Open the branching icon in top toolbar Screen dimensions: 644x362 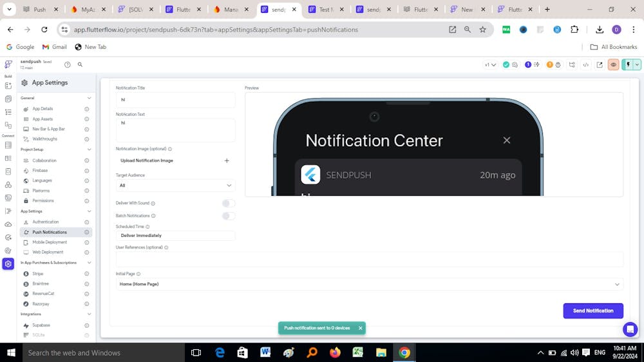(572, 64)
